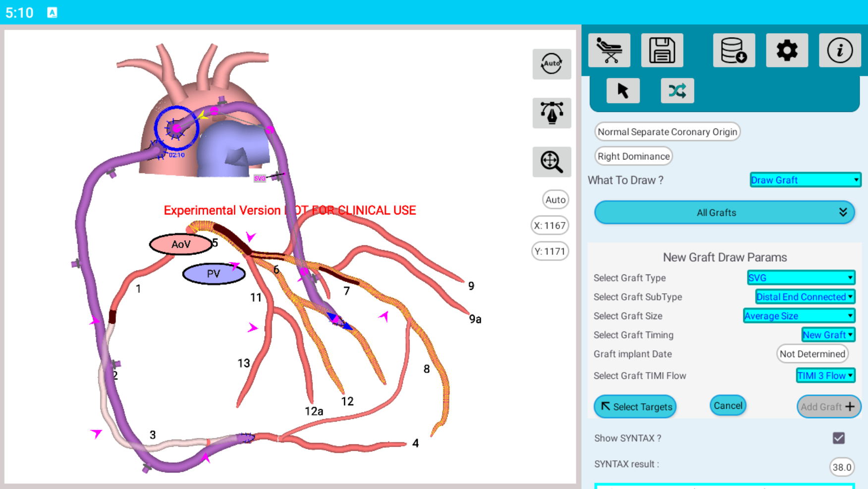Viewport: 868px width, 489px height.
Task: Expand the All Grafts section
Action: click(x=724, y=213)
